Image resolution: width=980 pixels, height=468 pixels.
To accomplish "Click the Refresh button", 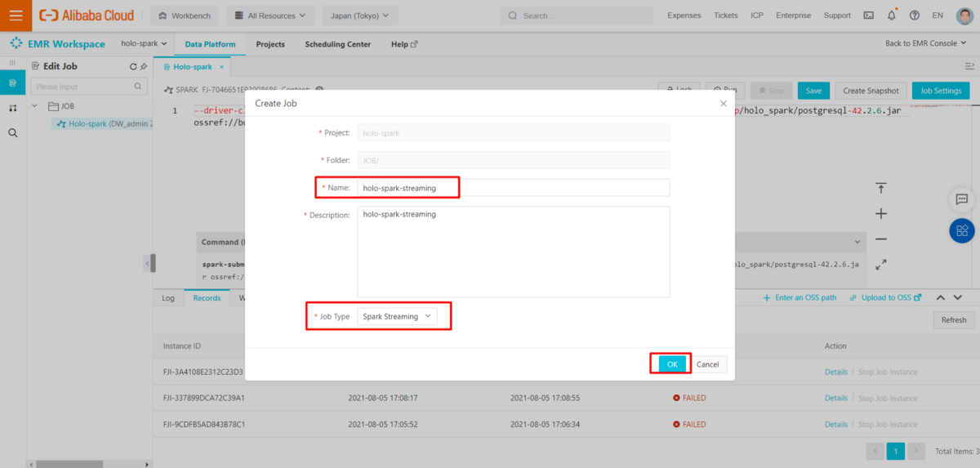I will (x=953, y=320).
